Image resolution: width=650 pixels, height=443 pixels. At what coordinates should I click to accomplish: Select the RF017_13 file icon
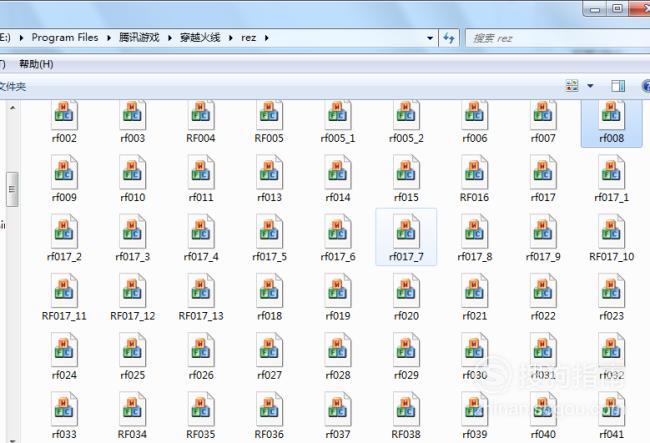[201, 290]
